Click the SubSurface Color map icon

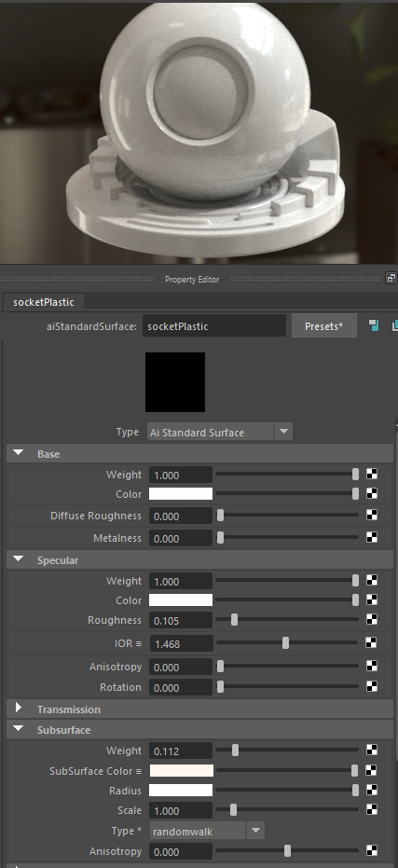[x=372, y=770]
